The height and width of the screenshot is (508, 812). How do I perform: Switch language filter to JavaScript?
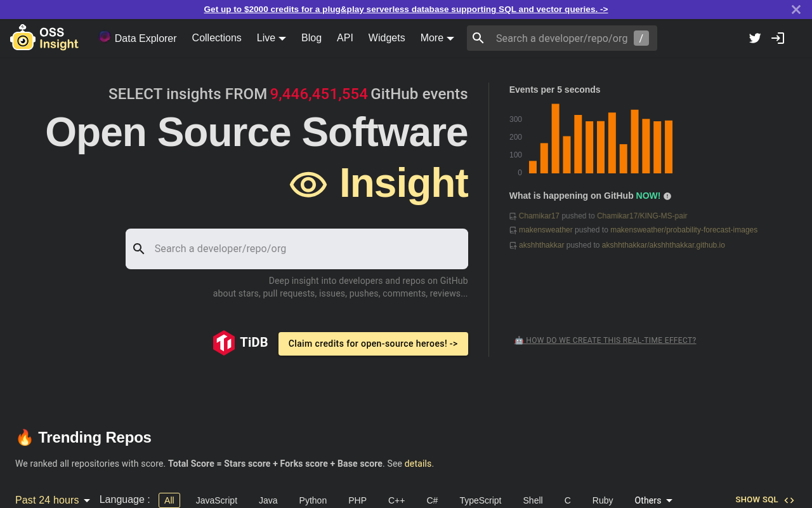216,500
